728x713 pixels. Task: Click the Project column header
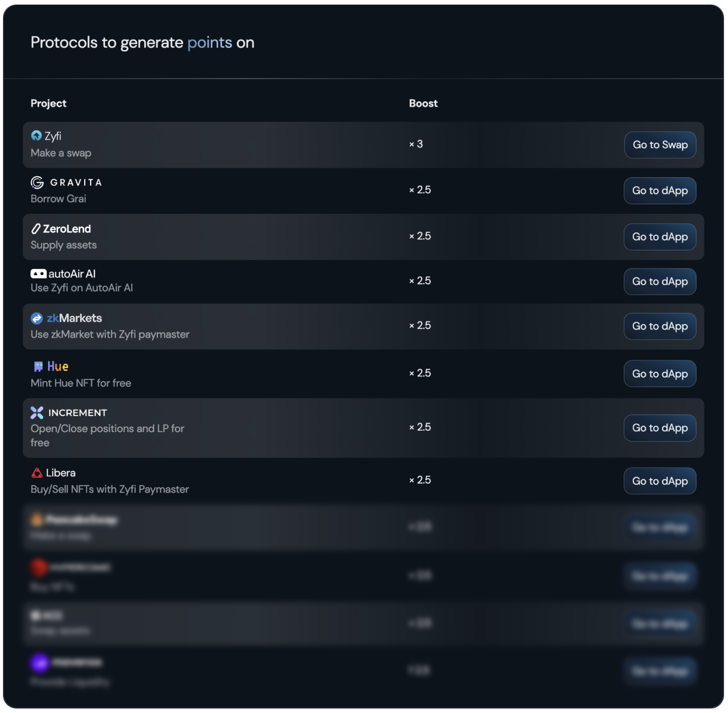(x=49, y=103)
